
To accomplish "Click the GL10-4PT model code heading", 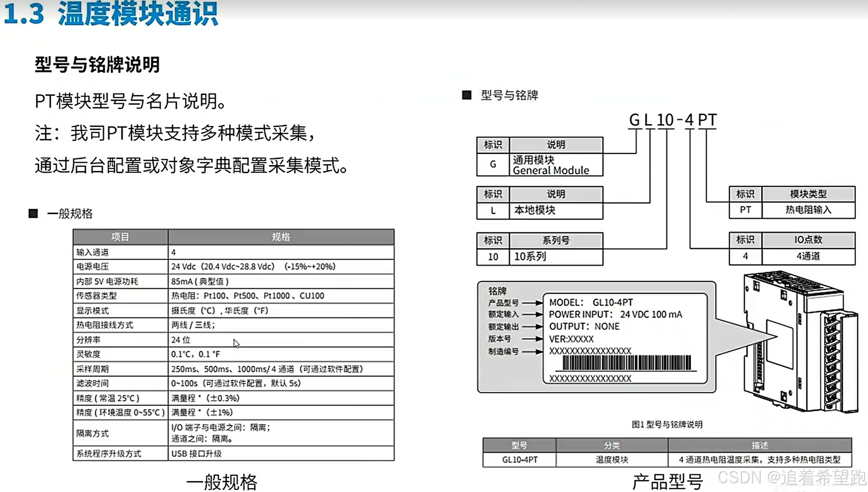I will point(672,120).
